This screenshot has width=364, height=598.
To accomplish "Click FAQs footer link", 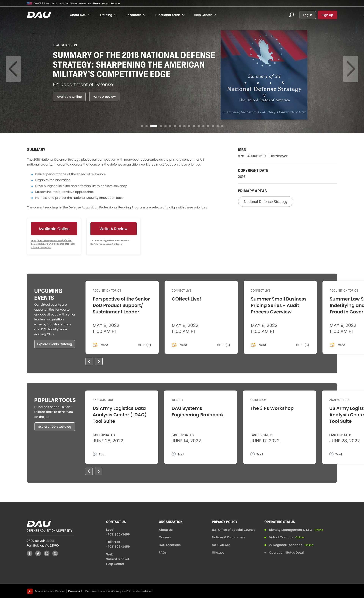I will pos(163,552).
